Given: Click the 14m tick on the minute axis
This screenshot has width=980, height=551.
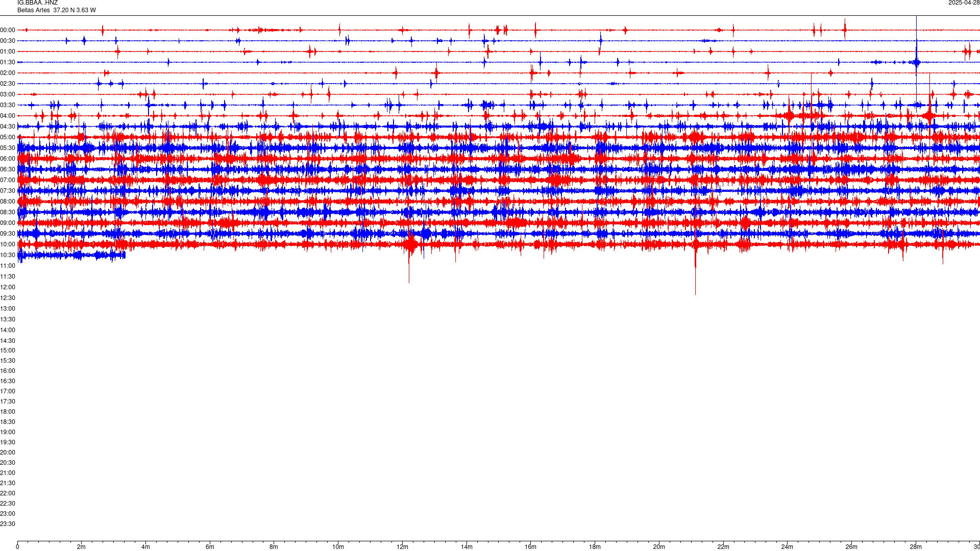Looking at the screenshot, I should coord(467,547).
